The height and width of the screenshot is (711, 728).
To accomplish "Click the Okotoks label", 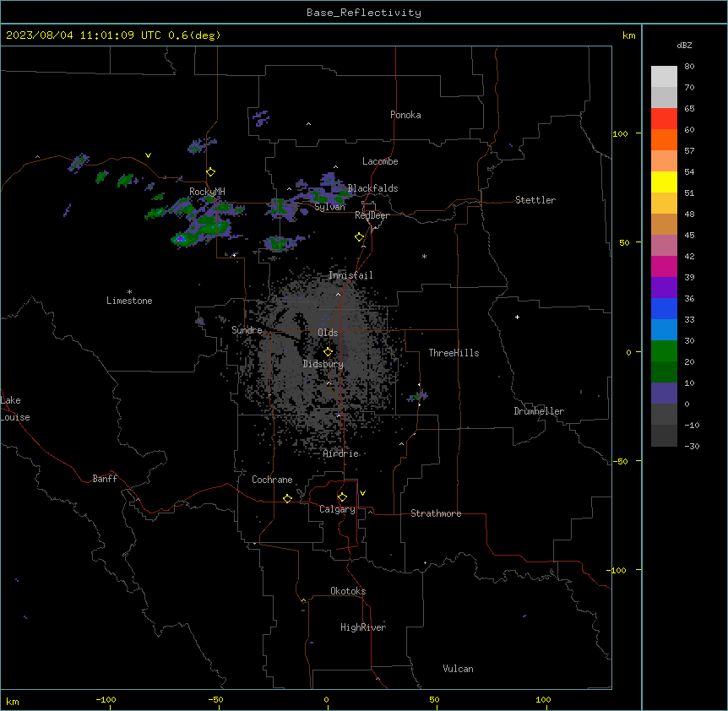I will point(348,591).
